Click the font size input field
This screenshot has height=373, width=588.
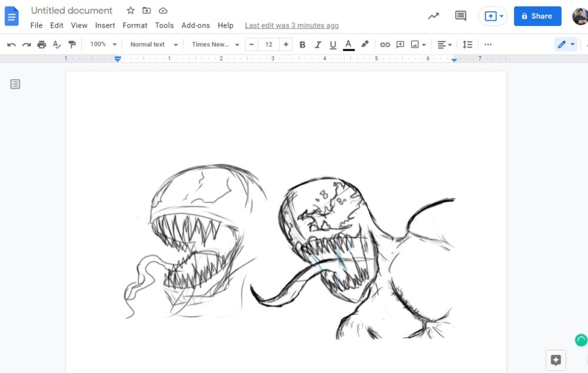pyautogui.click(x=269, y=45)
